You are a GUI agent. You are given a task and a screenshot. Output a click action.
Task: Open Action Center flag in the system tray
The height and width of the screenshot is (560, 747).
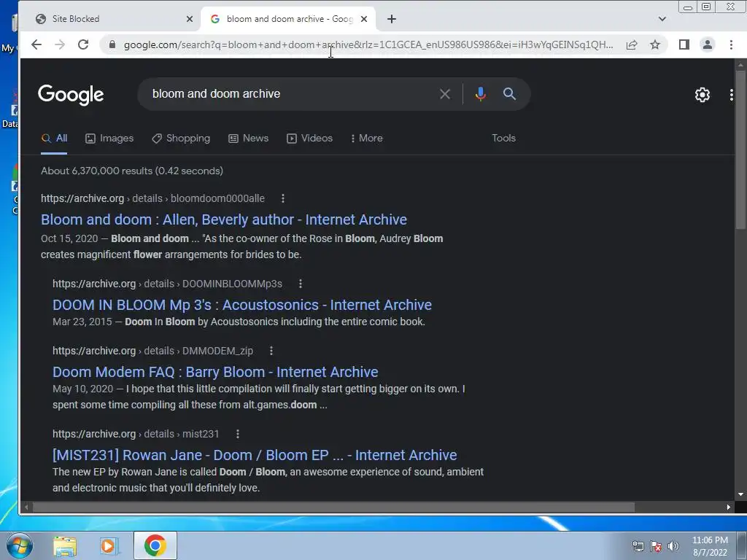[656, 546]
